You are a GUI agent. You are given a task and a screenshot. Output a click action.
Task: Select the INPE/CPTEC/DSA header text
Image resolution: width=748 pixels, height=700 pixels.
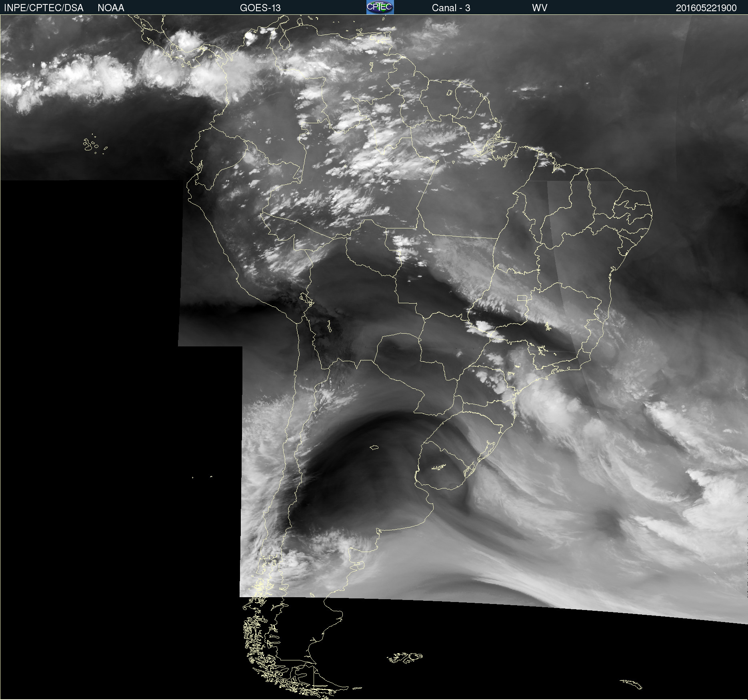coord(44,8)
